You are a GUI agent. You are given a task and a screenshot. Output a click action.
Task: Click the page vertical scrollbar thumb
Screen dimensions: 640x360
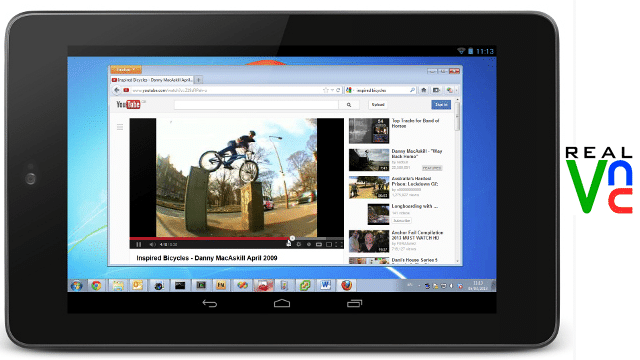click(458, 116)
